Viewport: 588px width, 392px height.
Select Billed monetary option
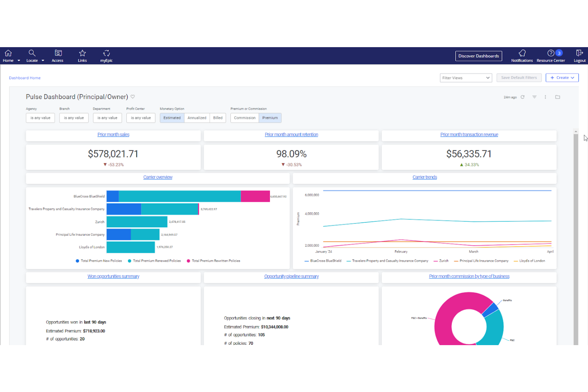[x=218, y=118]
